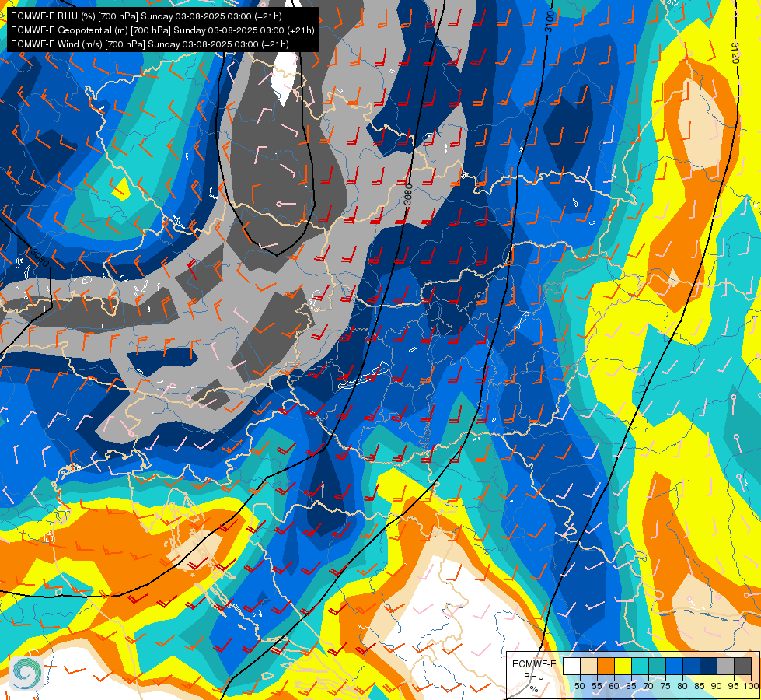Image resolution: width=761 pixels, height=700 pixels.
Task: Click the swirl logo icon in the corner
Action: pyautogui.click(x=26, y=673)
